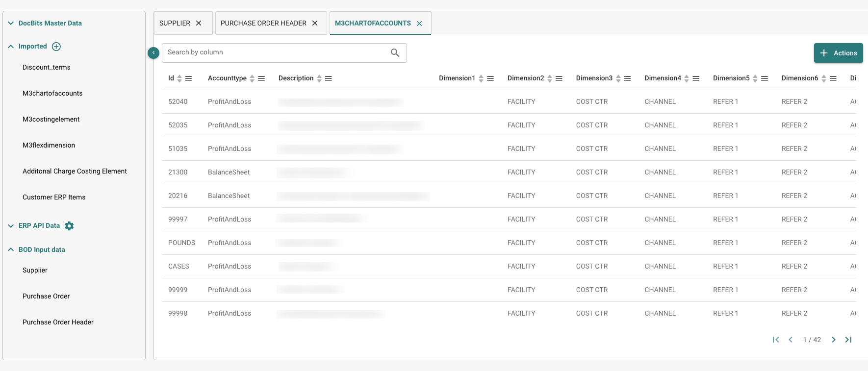Open the Id column filter menu
This screenshot has width=868, height=371.
coord(189,78)
